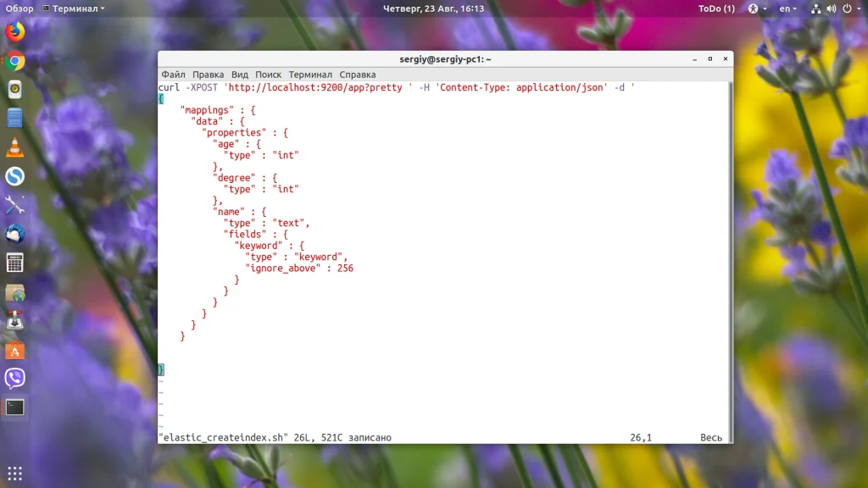This screenshot has width=868, height=488.
Task: Launch the calculator from the dock
Action: coord(14,263)
